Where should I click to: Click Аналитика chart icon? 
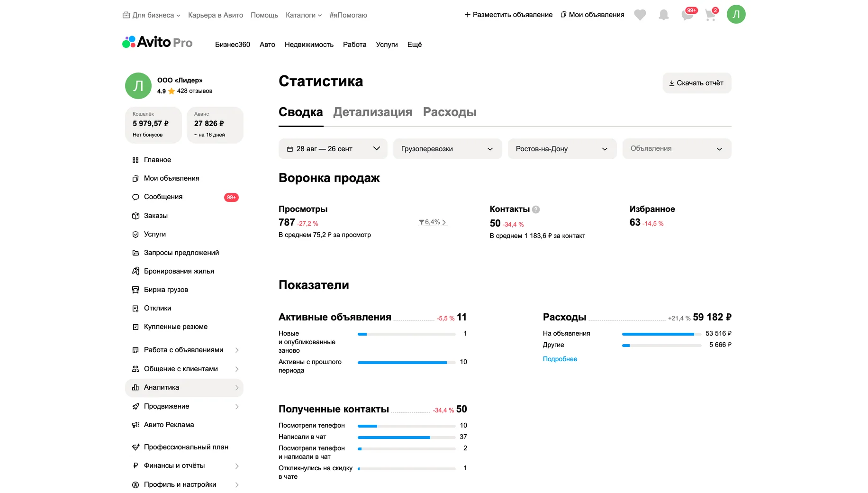tap(136, 388)
